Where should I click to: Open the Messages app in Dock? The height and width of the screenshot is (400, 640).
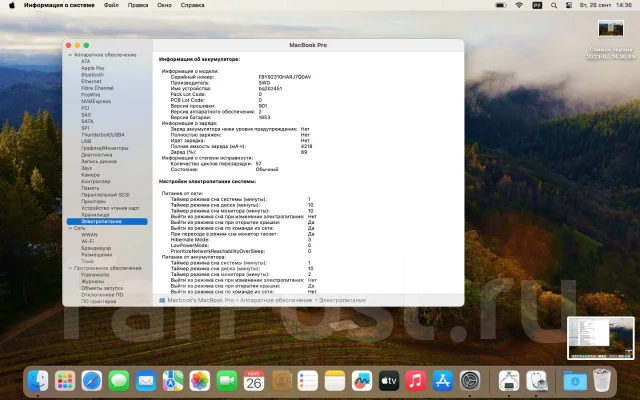pyautogui.click(x=119, y=381)
